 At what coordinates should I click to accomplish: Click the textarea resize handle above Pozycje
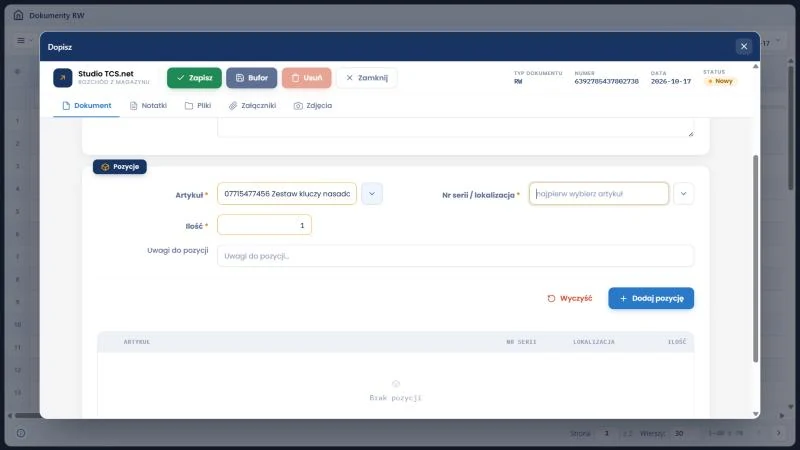tap(691, 134)
